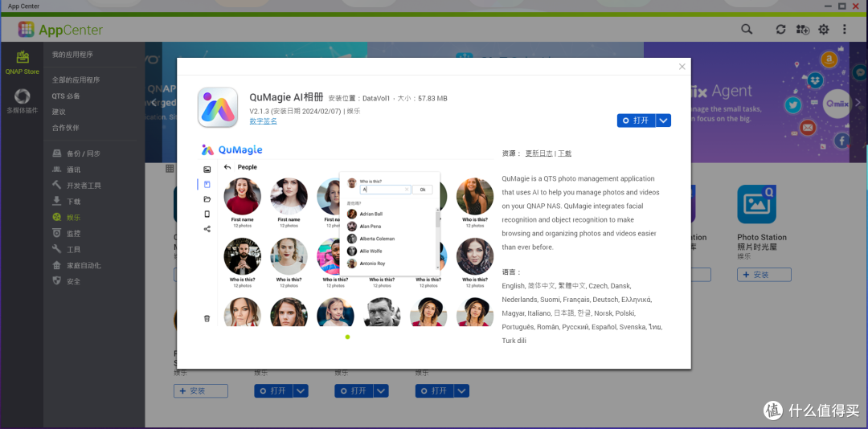Open 安全 category
The image size is (868, 429).
pos(66,281)
